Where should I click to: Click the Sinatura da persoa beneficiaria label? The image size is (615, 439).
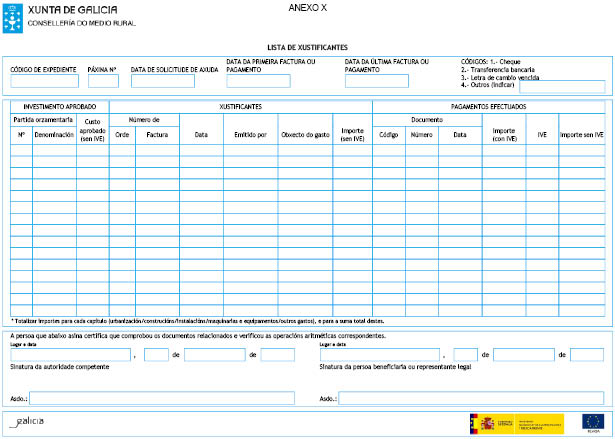click(395, 367)
